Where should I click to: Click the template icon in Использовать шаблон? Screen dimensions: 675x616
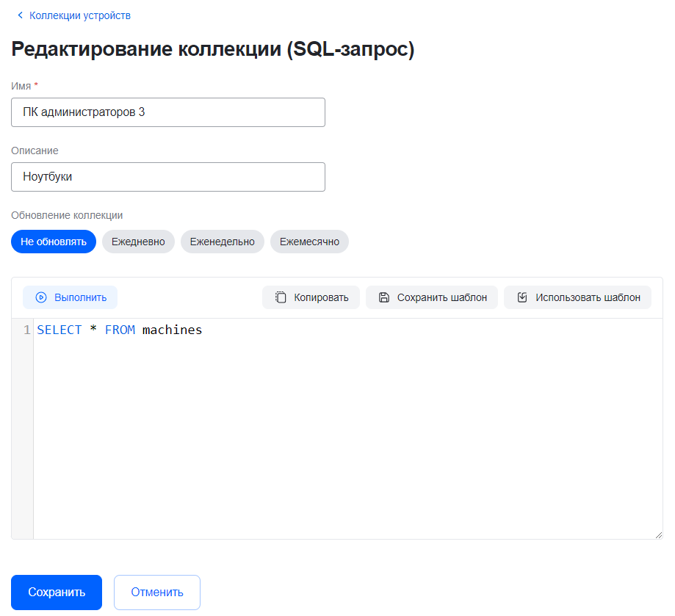[522, 297]
